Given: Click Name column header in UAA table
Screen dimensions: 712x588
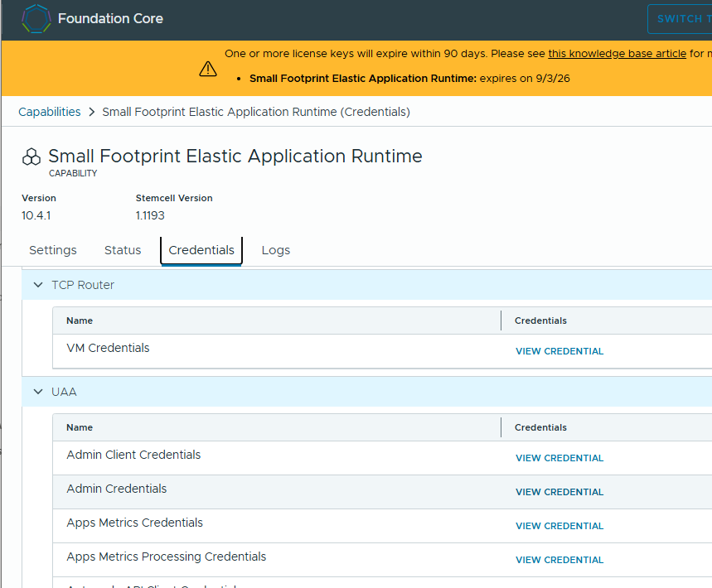Looking at the screenshot, I should click(80, 427).
